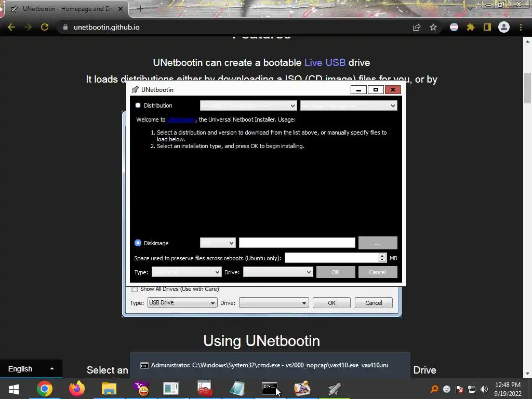532x399 pixels.
Task: Close the UNetbootin Homepage tab
Action: pos(121,9)
